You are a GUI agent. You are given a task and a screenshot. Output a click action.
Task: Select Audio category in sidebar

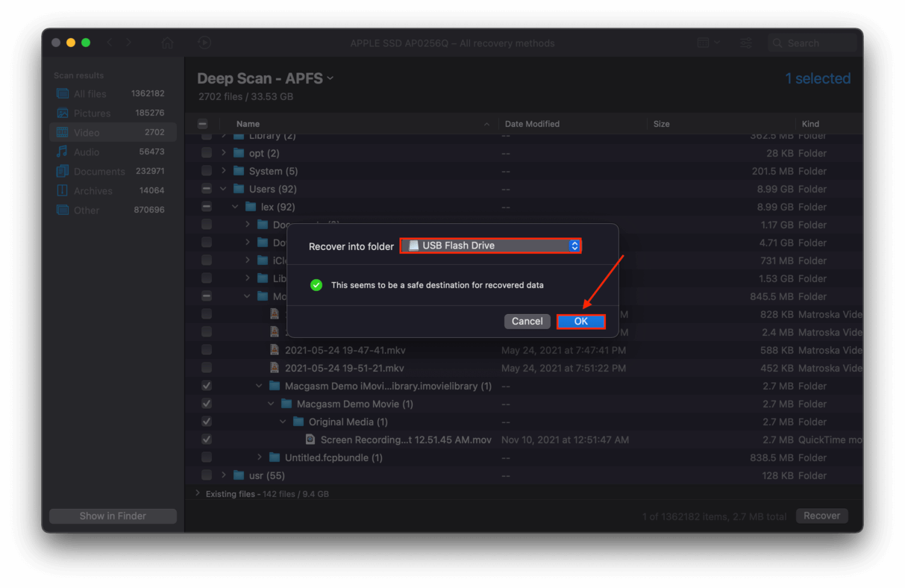coord(113,151)
